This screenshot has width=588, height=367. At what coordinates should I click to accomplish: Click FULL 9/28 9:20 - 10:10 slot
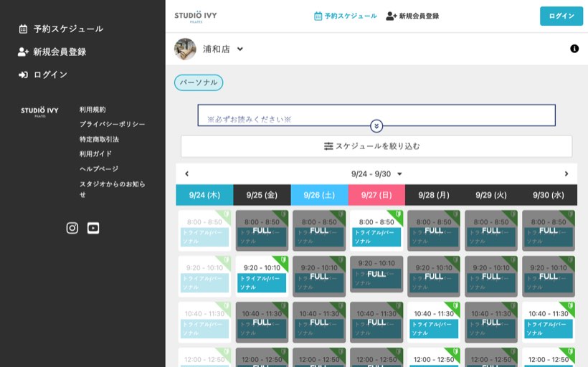pyautogui.click(x=434, y=276)
